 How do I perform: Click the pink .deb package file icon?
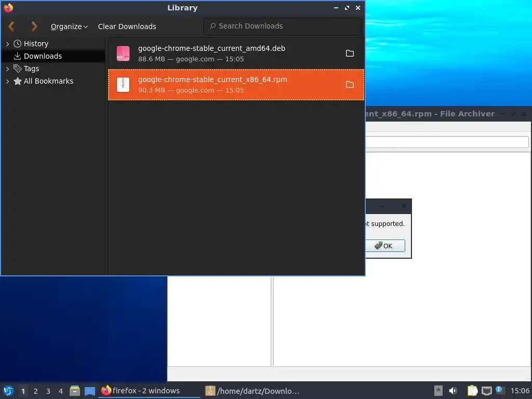pyautogui.click(x=123, y=54)
